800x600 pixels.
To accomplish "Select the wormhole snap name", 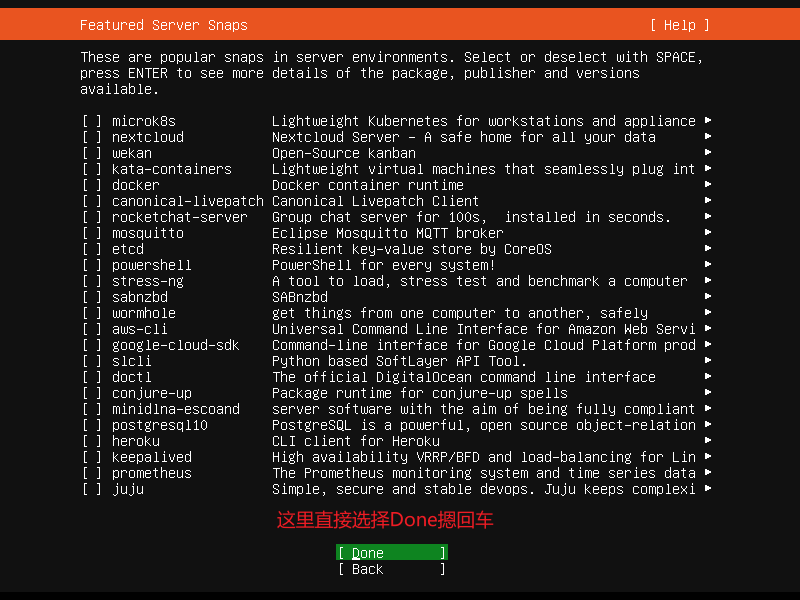I will point(144,313).
